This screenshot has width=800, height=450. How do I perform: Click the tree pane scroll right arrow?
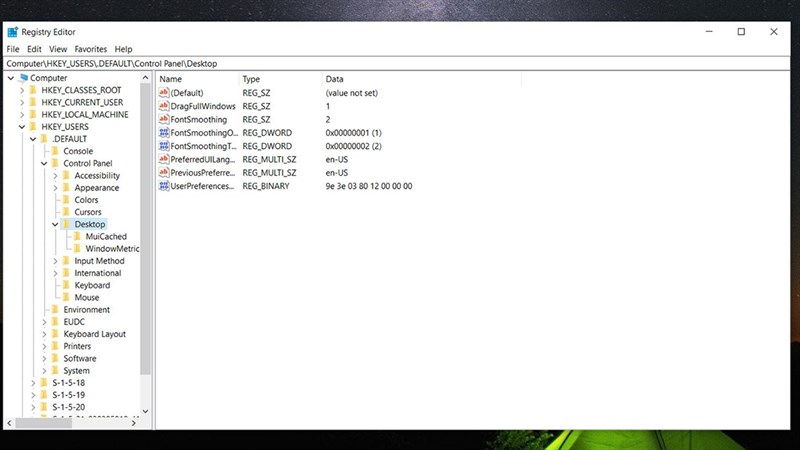pos(134,422)
